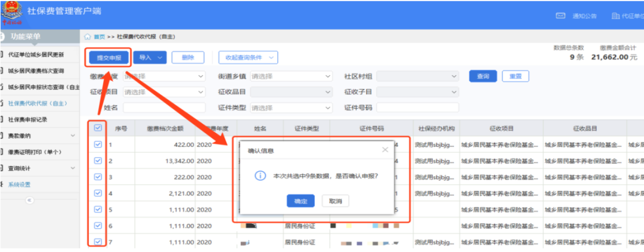
Task: Click the 社保经办机构 column header
Action: click(x=436, y=128)
